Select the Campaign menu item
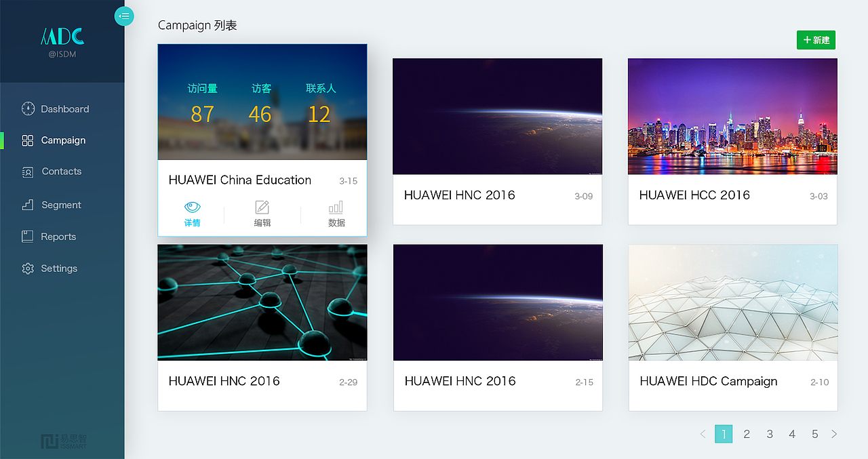868x459 pixels. [61, 140]
